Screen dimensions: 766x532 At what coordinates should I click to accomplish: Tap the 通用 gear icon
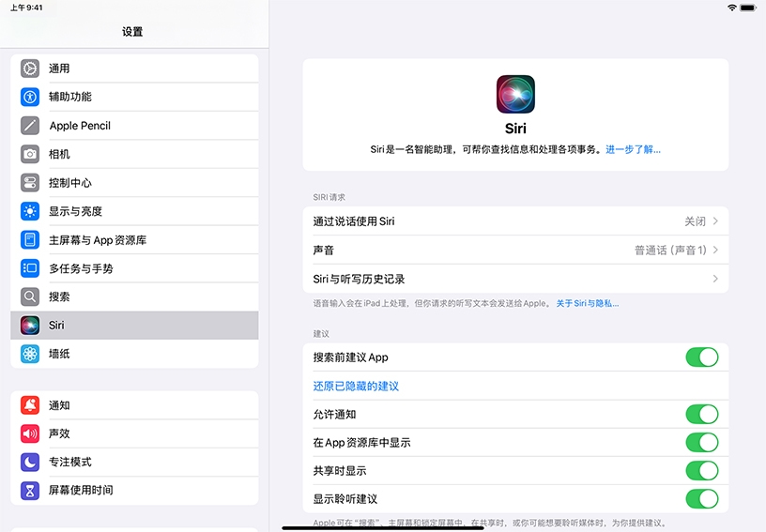coord(30,68)
